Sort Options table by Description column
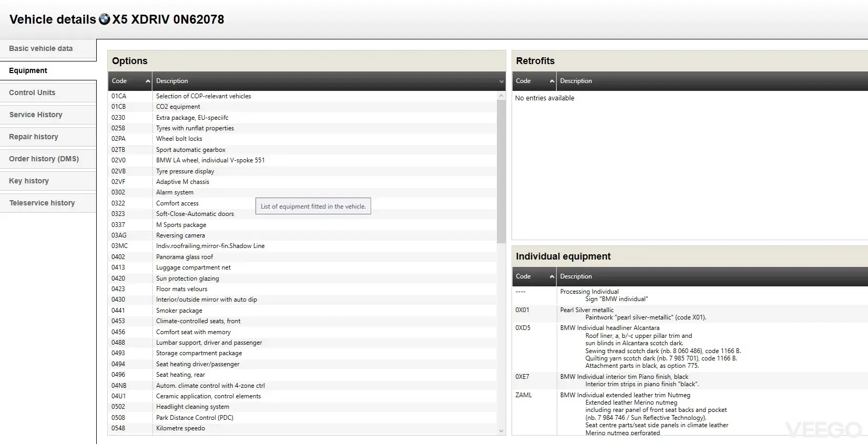Image resolution: width=868 pixels, height=444 pixels. (x=329, y=81)
